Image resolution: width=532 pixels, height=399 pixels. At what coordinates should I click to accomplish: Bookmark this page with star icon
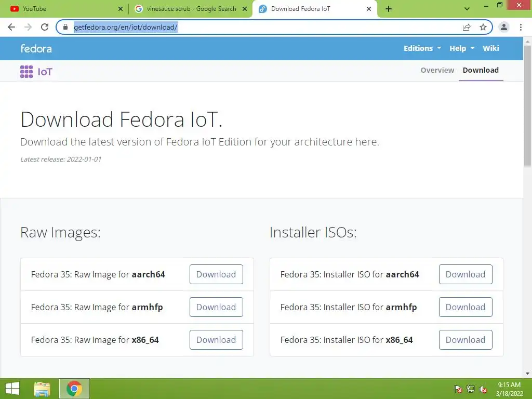point(483,27)
